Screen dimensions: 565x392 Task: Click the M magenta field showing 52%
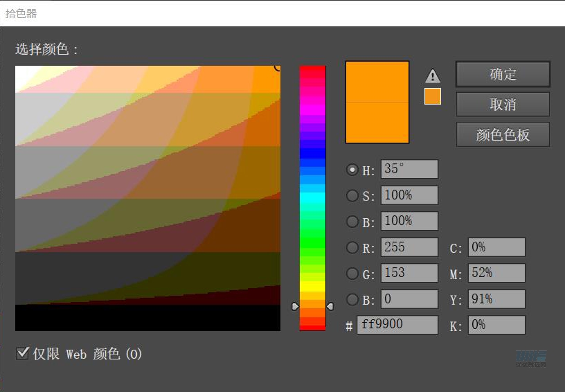(x=496, y=274)
